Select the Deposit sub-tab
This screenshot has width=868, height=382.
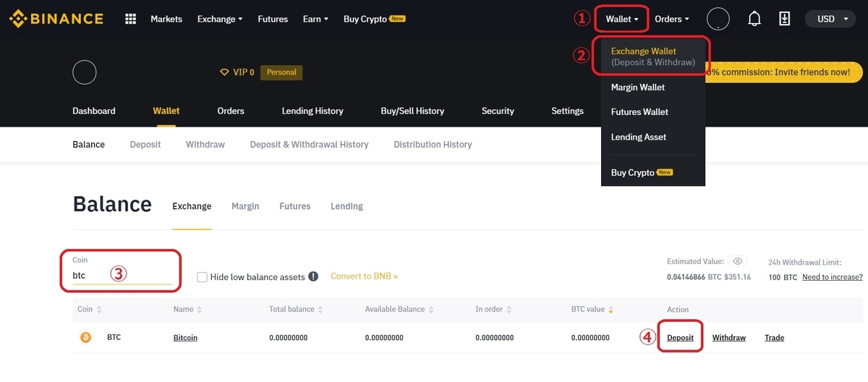click(145, 145)
